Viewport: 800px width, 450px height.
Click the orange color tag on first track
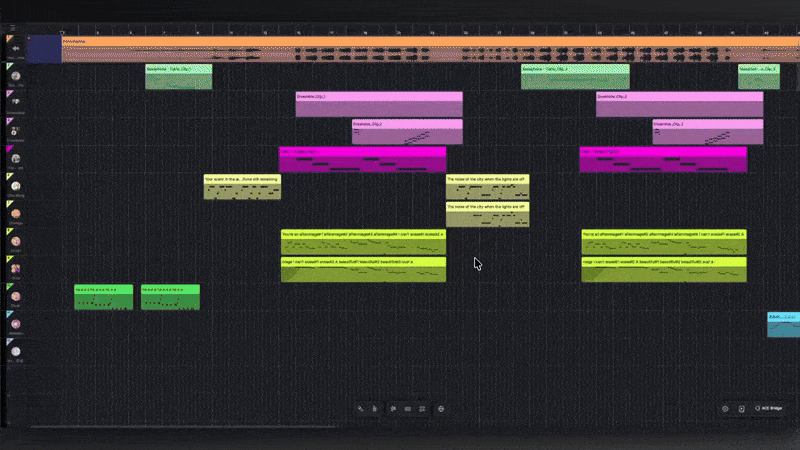click(10, 39)
